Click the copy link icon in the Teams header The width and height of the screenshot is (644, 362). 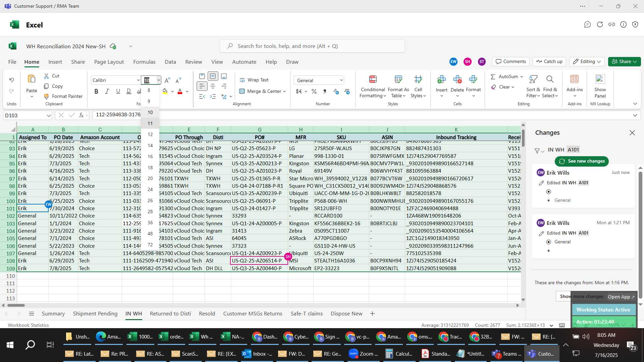(611, 24)
